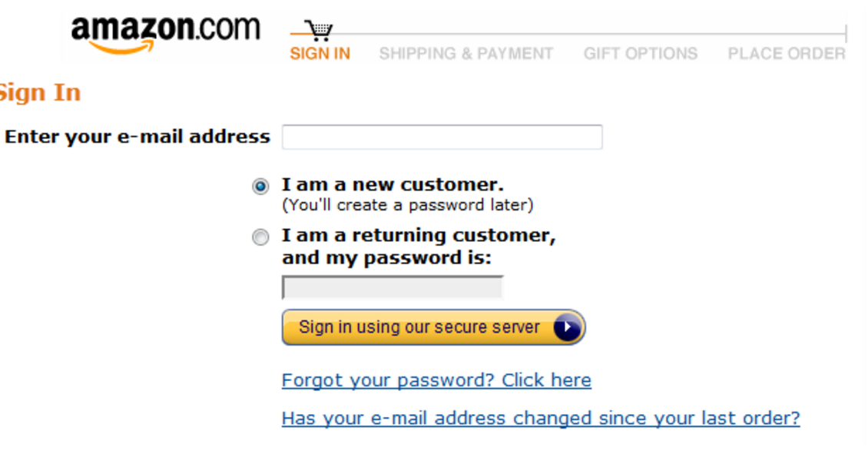Click the "(You'll create a password later)" note

click(x=407, y=206)
